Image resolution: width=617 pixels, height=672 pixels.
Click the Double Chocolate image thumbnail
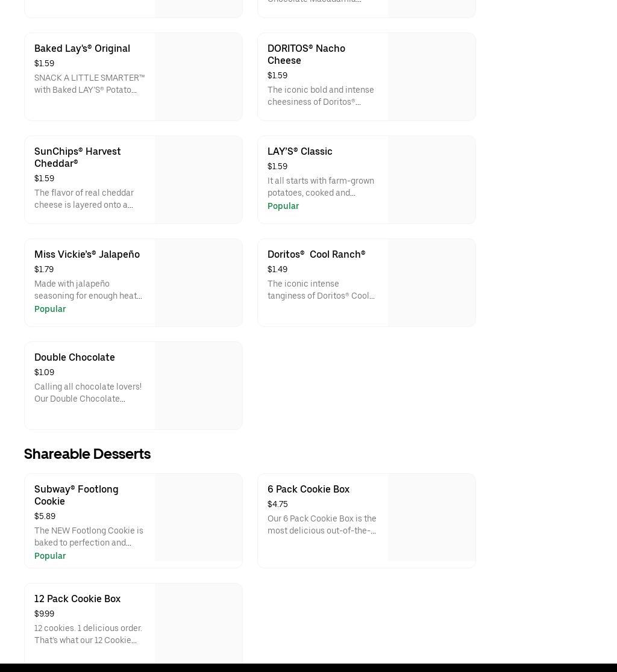point(198,386)
